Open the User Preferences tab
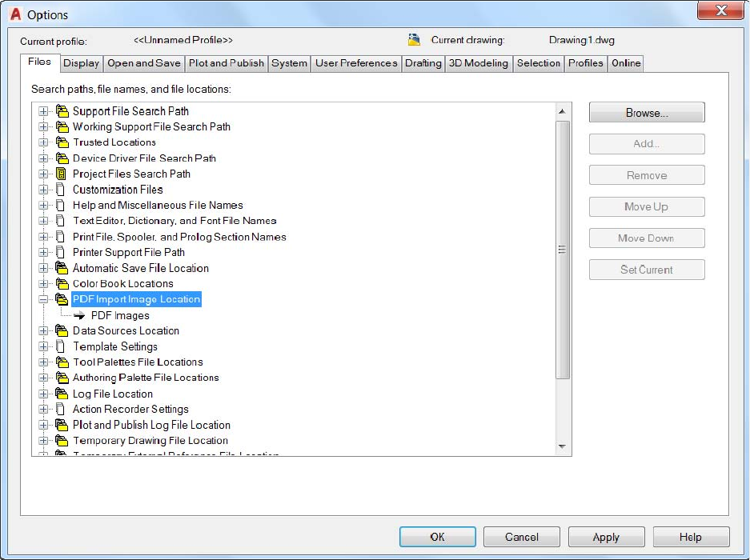Image resolution: width=750 pixels, height=560 pixels. coord(356,63)
